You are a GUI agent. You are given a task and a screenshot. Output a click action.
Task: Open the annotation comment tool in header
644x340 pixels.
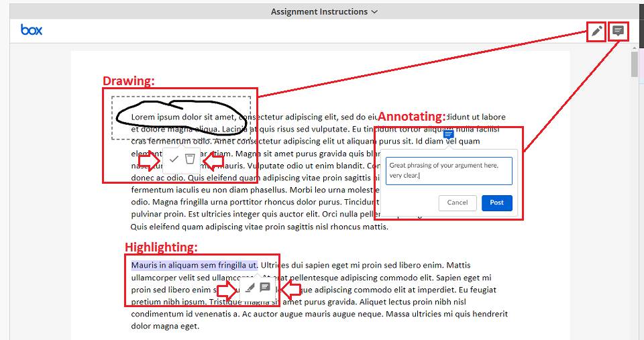coord(618,31)
